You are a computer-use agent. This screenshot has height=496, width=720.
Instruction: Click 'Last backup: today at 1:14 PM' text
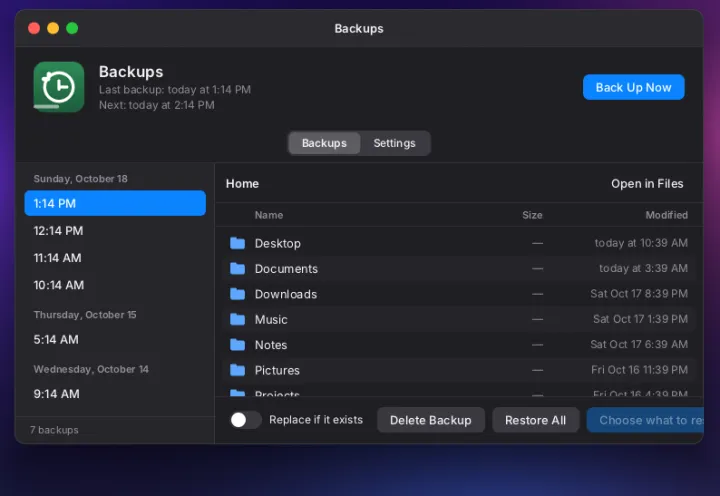click(175, 90)
